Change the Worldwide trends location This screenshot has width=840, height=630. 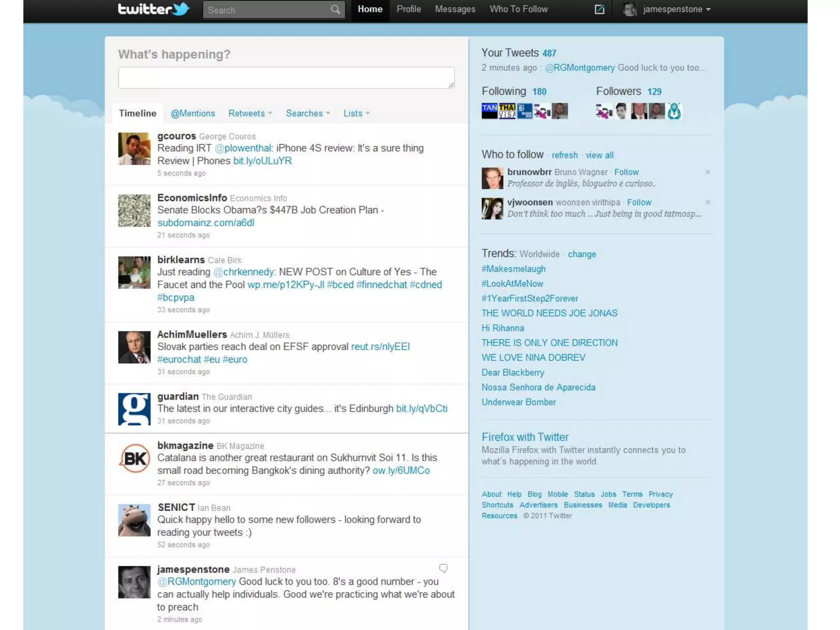(582, 254)
